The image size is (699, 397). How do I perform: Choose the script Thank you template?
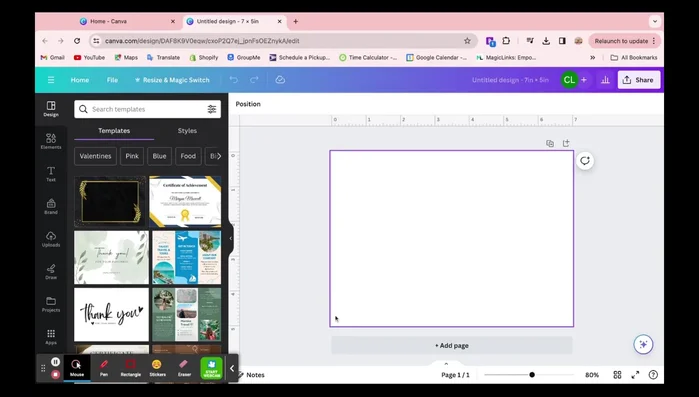point(111,315)
